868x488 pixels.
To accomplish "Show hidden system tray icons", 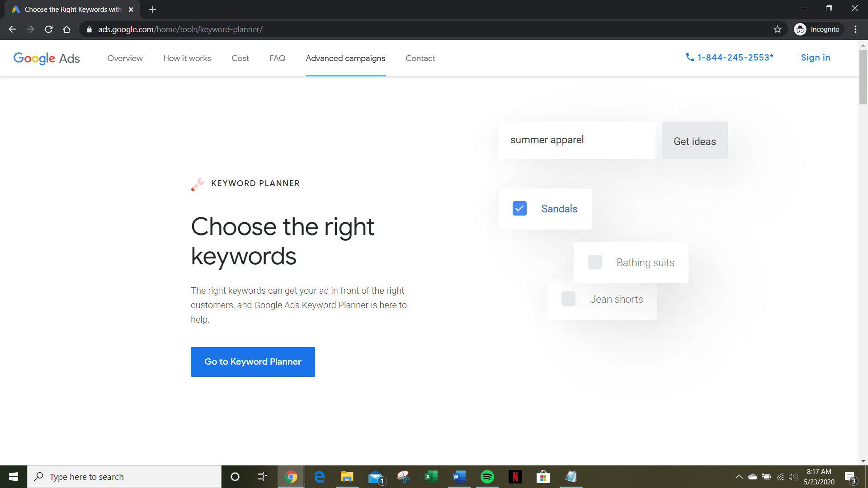I will coord(739,477).
